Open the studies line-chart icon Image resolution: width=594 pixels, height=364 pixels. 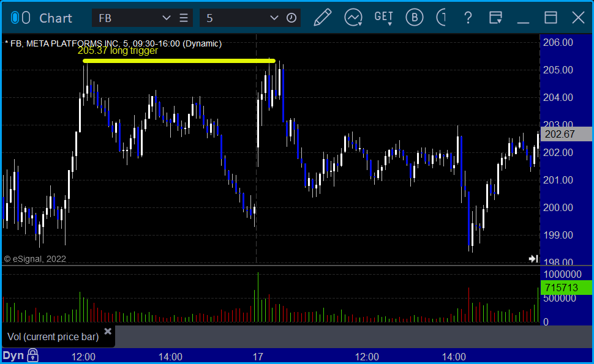[353, 18]
